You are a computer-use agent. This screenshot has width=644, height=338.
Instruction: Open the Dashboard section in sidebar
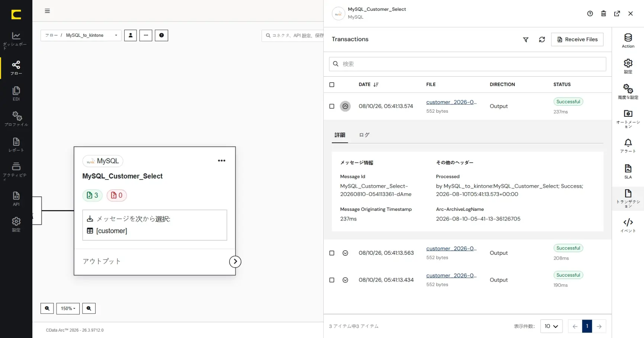coord(16,40)
